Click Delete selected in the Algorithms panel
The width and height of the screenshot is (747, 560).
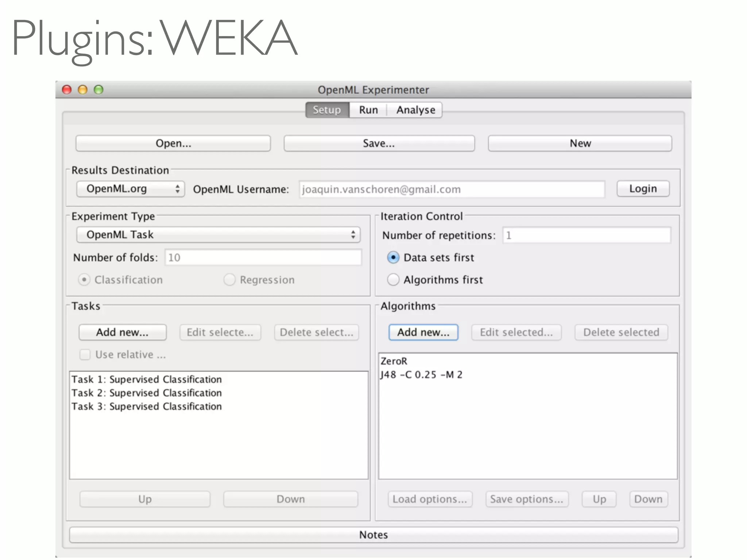[621, 332]
